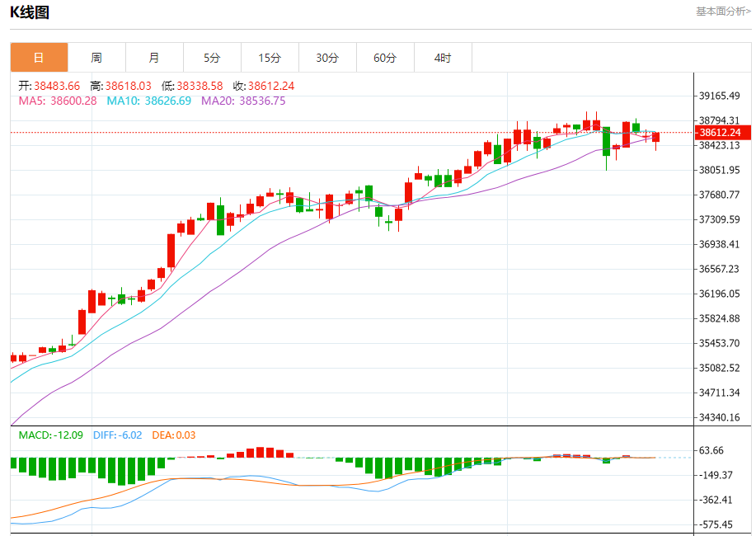This screenshot has width=756, height=536.
Task: Switch to the 月 monthly tab
Action: click(154, 58)
